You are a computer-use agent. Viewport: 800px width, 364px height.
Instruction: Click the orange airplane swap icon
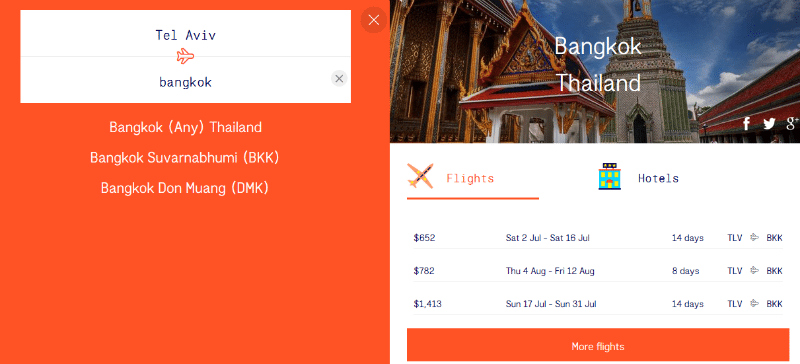click(x=185, y=56)
